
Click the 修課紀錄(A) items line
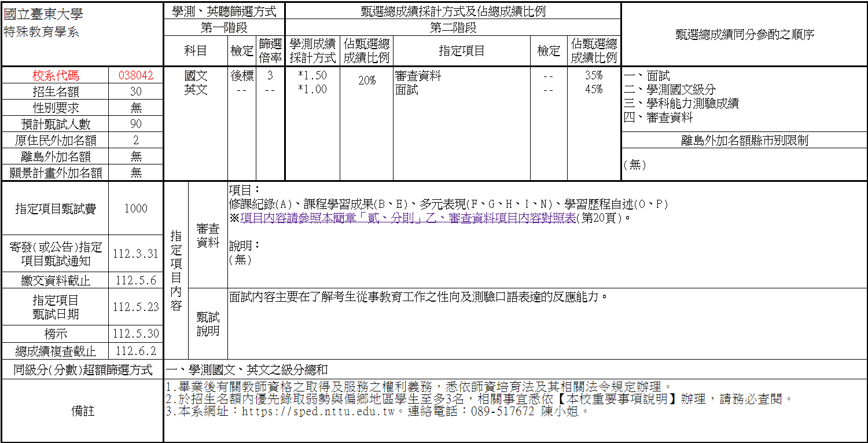pyautogui.click(x=449, y=204)
